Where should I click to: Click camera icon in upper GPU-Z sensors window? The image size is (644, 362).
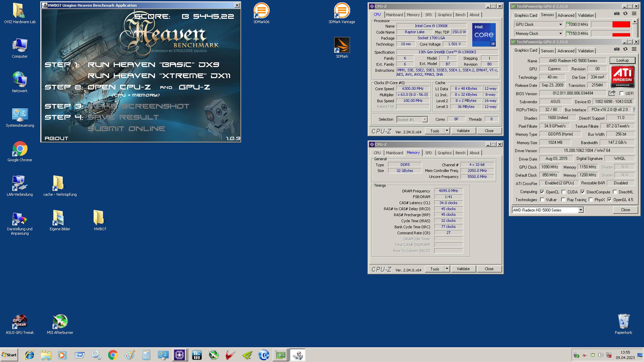point(617,14)
